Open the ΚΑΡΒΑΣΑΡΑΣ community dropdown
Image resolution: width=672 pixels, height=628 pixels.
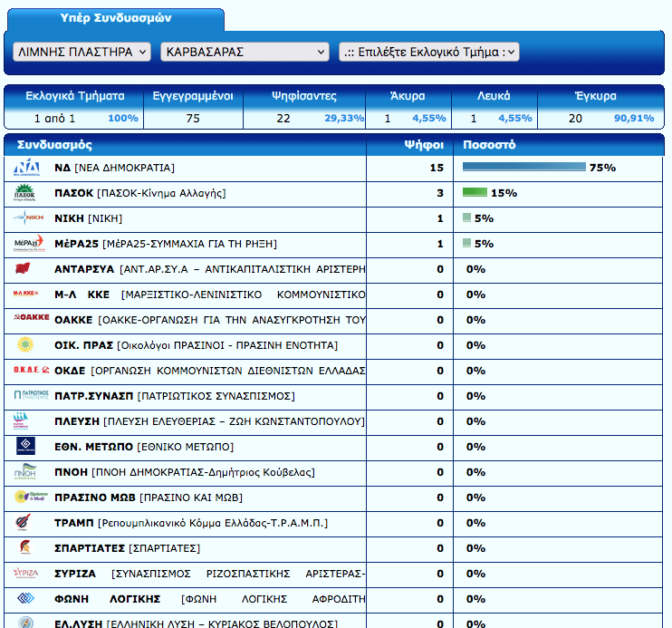[244, 52]
